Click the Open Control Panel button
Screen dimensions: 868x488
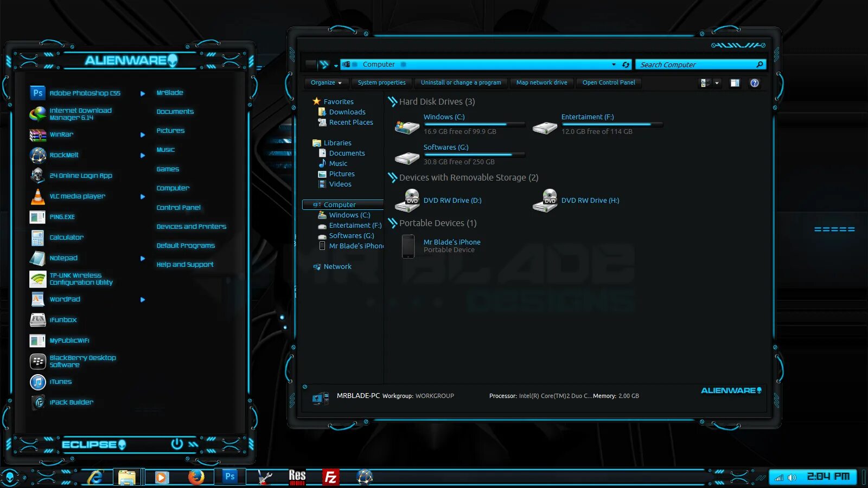[609, 82]
